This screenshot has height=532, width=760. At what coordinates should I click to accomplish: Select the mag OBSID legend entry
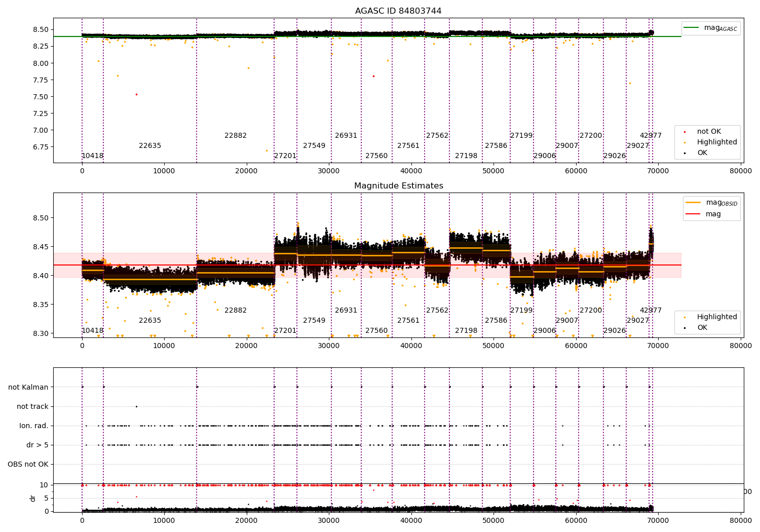pos(712,203)
